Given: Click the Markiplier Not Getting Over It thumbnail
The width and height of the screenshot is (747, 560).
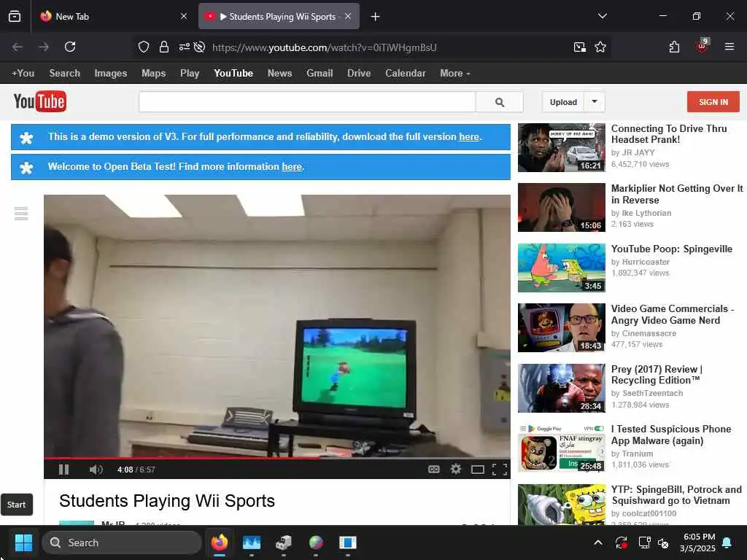Looking at the screenshot, I should (x=561, y=207).
